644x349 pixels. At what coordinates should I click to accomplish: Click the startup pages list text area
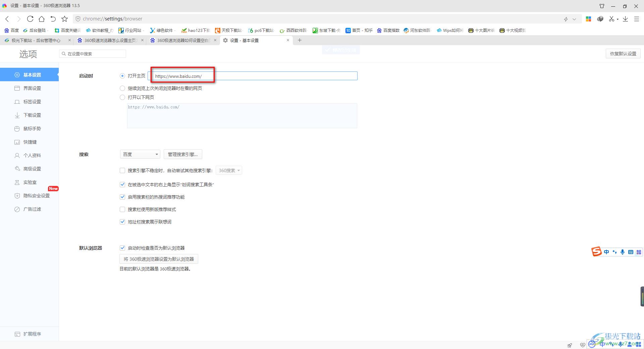click(242, 116)
